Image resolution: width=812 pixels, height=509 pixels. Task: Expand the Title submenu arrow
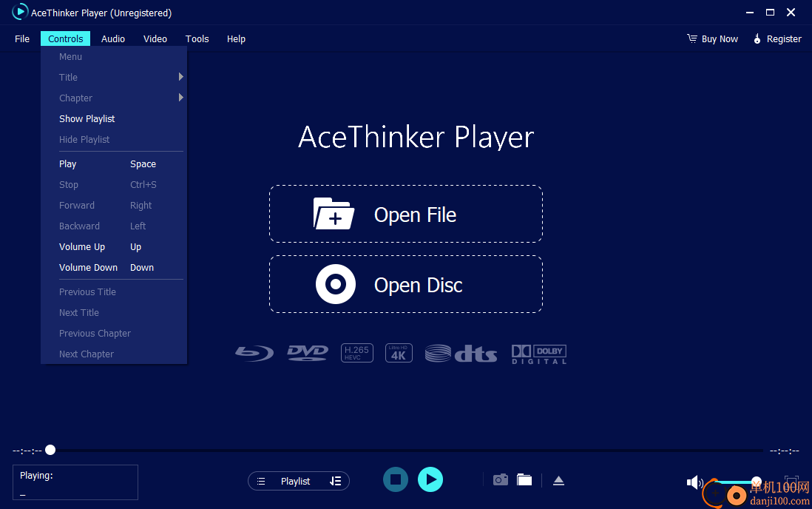(x=180, y=77)
